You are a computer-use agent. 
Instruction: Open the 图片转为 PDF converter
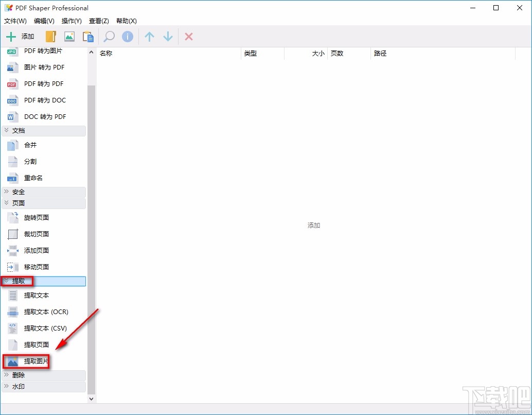click(x=44, y=67)
